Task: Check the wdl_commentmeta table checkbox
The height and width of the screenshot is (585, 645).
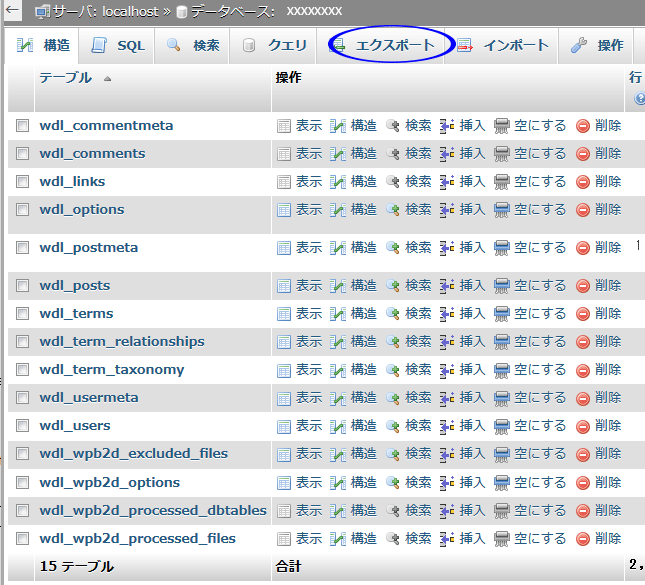Action: pyautogui.click(x=23, y=126)
